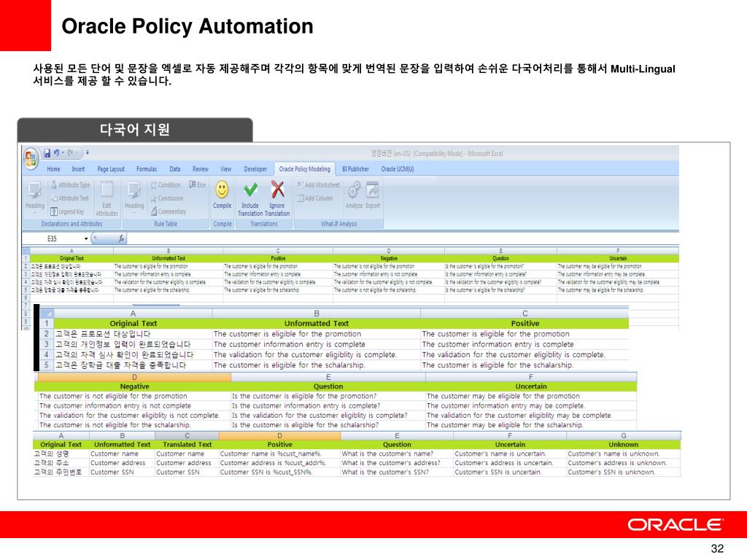Click the Add Column button
Viewport: 747px width, 560px height.
(x=315, y=198)
